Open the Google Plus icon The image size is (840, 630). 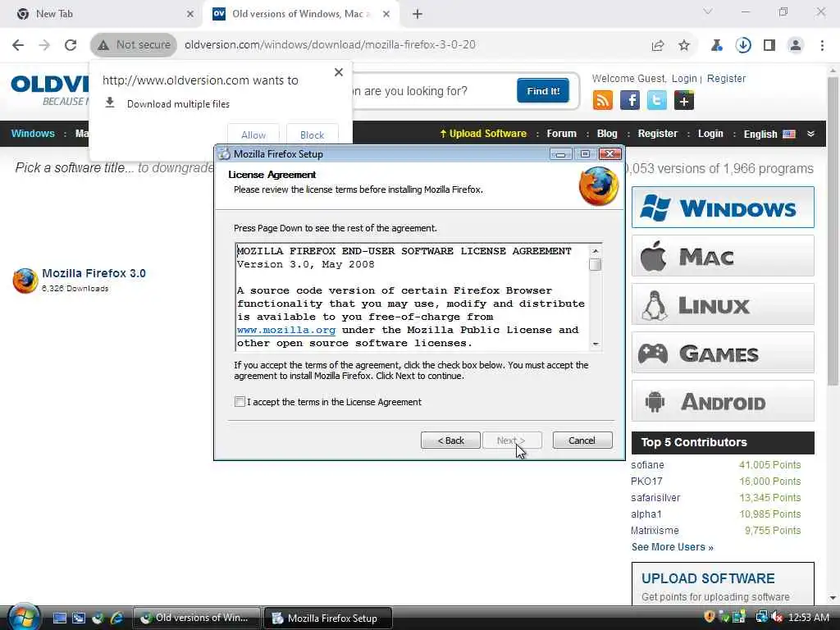tap(684, 100)
